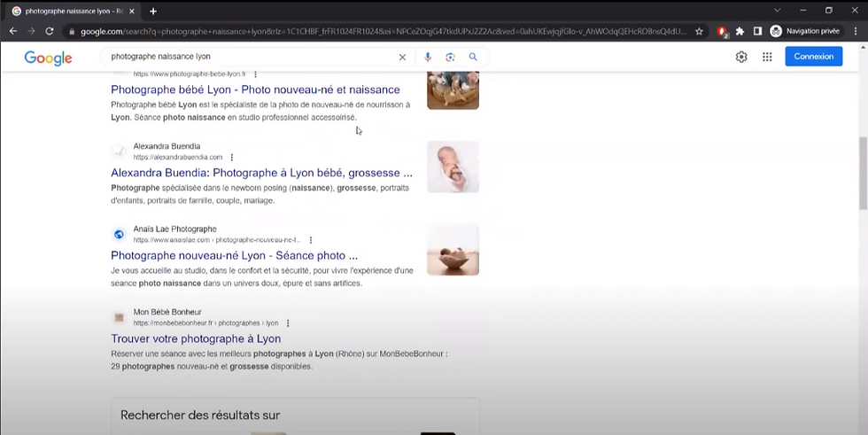Open Google settings gear icon
868x435 pixels.
(741, 57)
